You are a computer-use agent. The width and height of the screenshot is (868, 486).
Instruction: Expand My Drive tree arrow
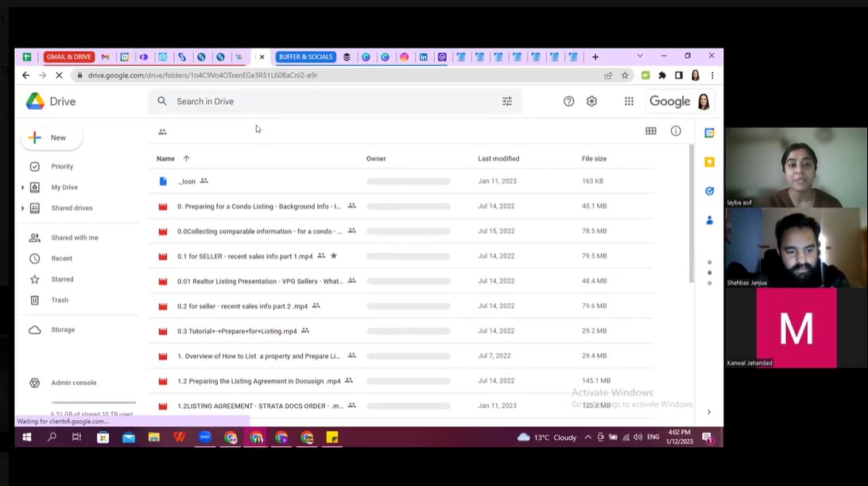[23, 187]
